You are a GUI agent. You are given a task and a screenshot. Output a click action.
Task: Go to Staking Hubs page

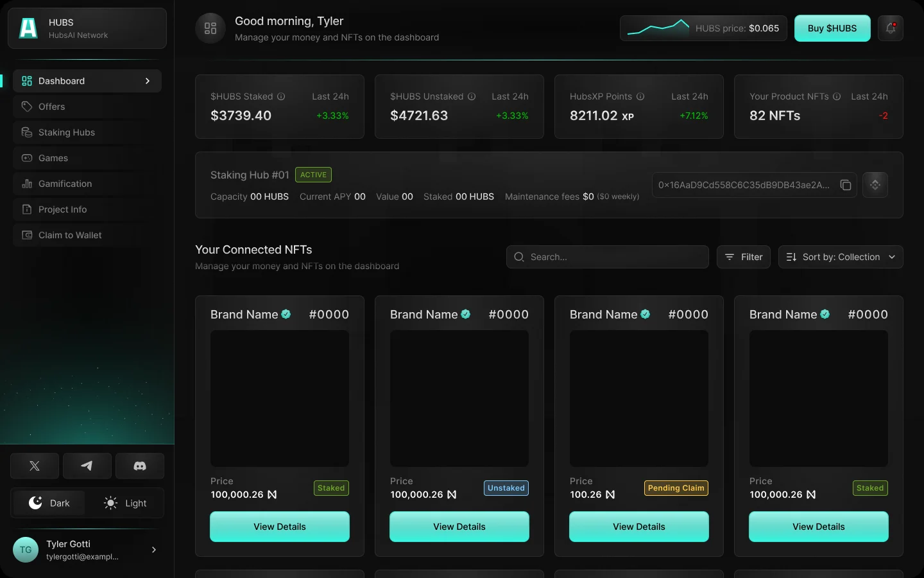tap(87, 132)
